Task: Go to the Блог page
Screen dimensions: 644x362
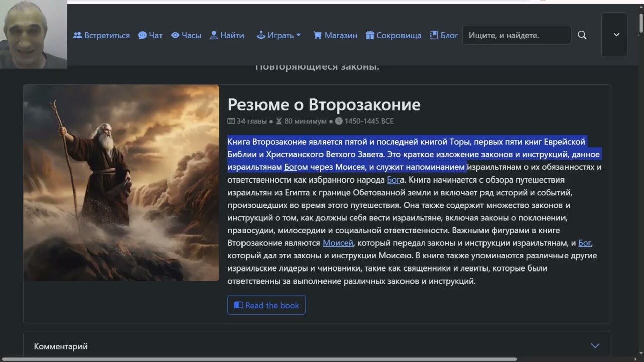Action: click(444, 35)
